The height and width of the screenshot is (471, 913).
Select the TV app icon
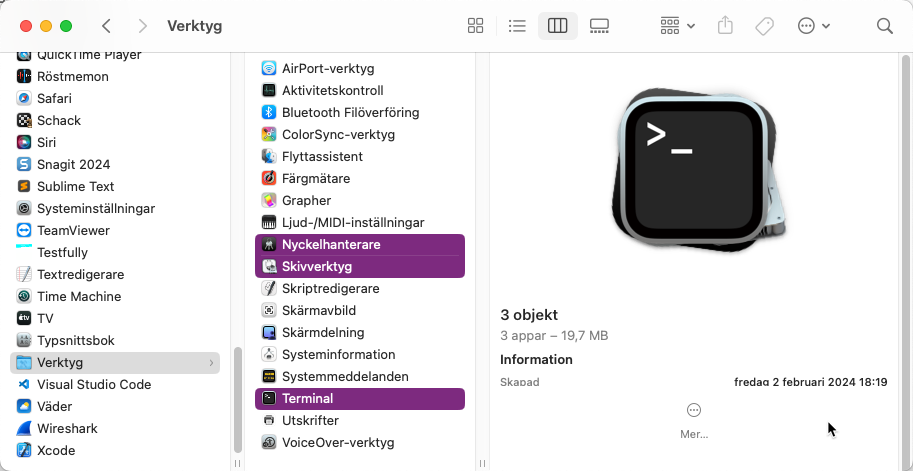click(23, 318)
